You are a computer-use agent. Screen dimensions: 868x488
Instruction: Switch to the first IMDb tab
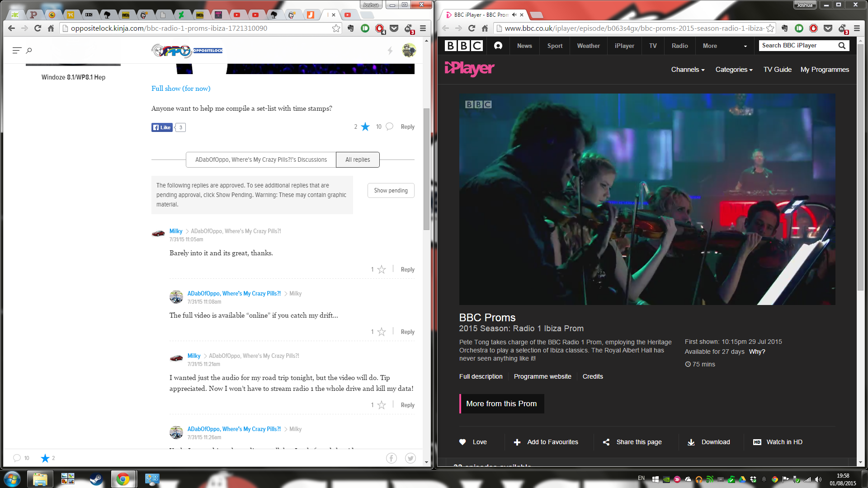pyautogui.click(x=126, y=15)
